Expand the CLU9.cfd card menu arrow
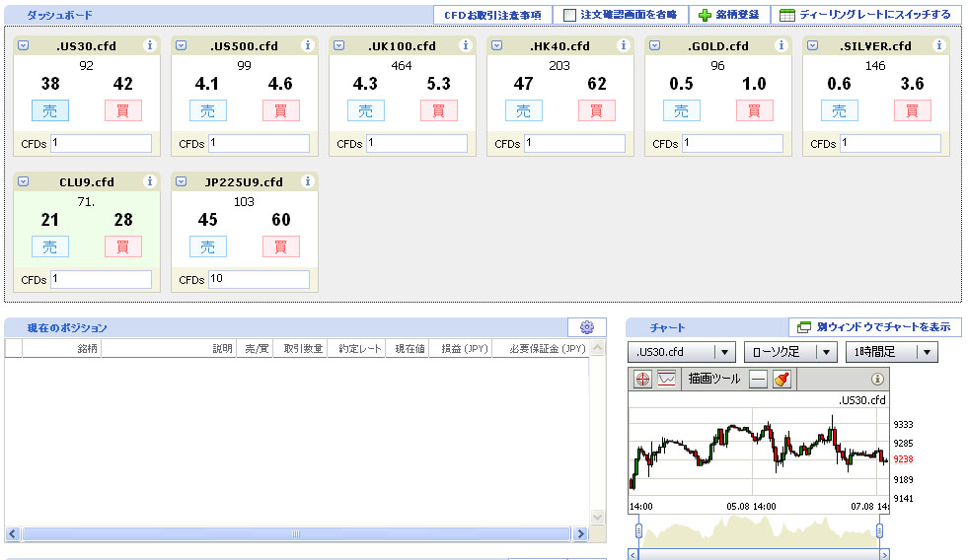This screenshot has width=968, height=560. coord(23,181)
